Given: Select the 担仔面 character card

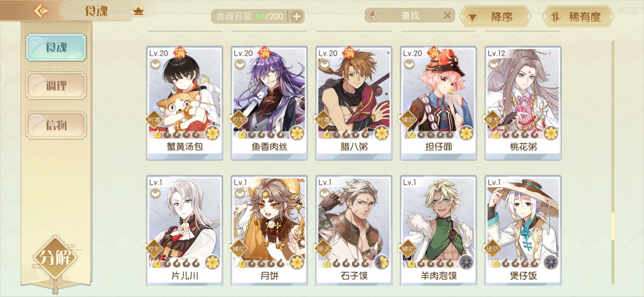Looking at the screenshot, I should pos(438,103).
